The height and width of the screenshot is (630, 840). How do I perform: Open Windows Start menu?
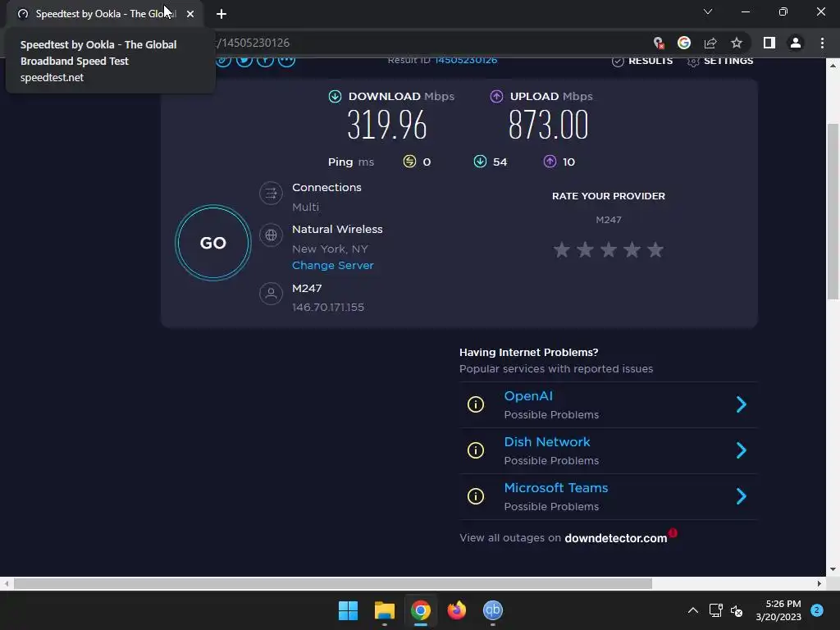tap(348, 610)
